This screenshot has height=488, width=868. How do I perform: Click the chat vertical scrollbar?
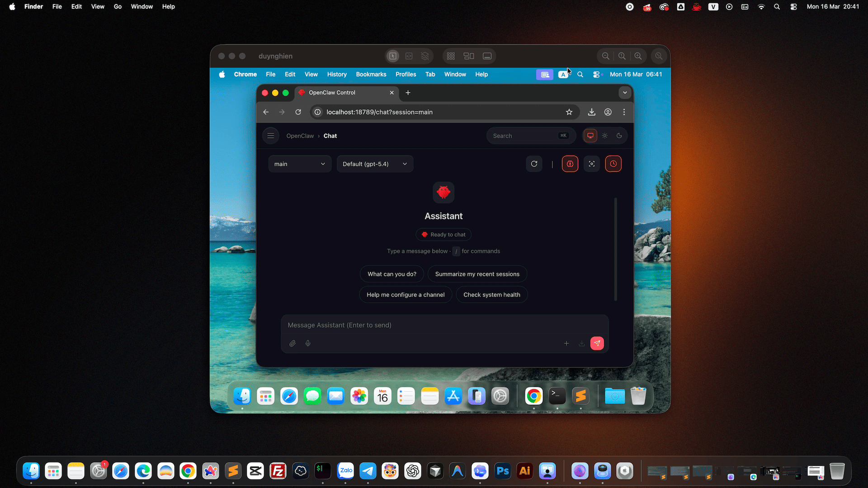click(615, 249)
